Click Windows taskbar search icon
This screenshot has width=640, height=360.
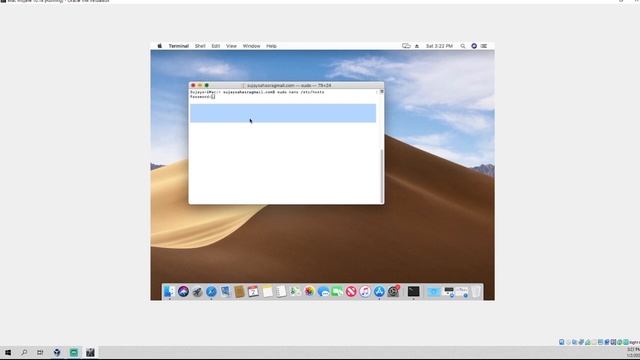[x=24, y=352]
